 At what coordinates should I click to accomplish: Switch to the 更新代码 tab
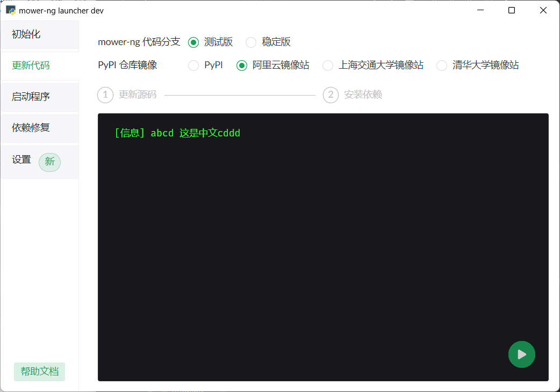pyautogui.click(x=40, y=66)
